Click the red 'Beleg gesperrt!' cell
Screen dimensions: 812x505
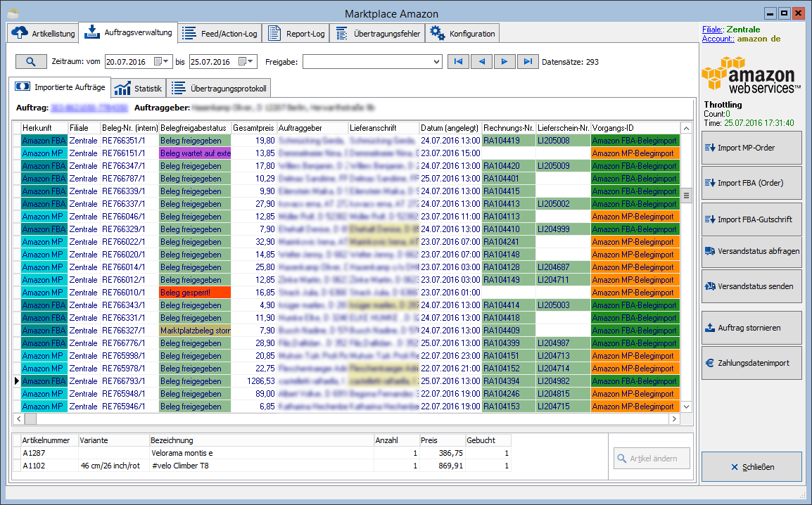point(195,293)
